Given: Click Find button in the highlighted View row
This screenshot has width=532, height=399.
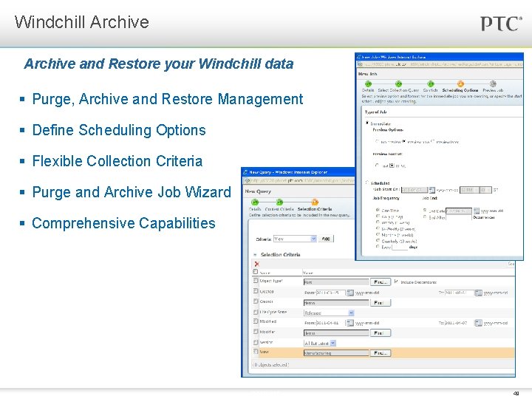Looking at the screenshot, I should (381, 353).
